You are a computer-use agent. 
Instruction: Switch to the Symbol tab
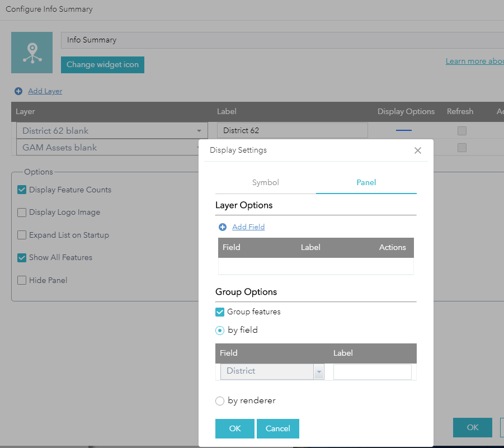click(266, 182)
